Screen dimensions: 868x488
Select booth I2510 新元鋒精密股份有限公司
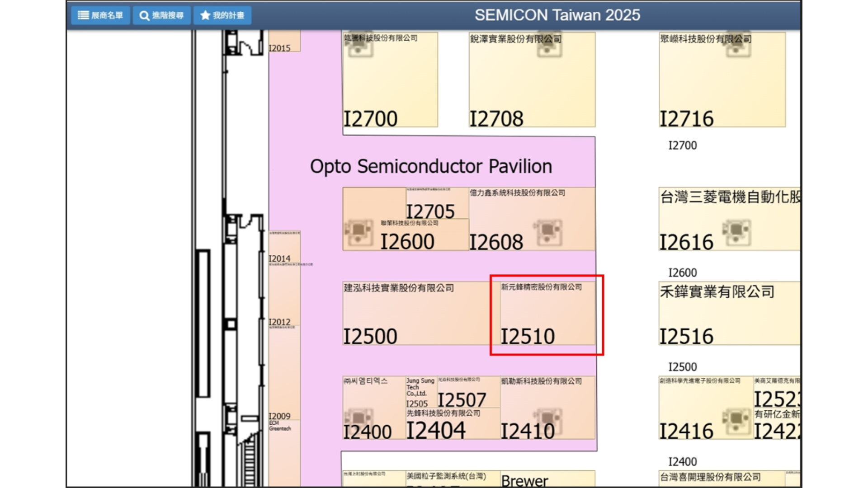coord(547,314)
